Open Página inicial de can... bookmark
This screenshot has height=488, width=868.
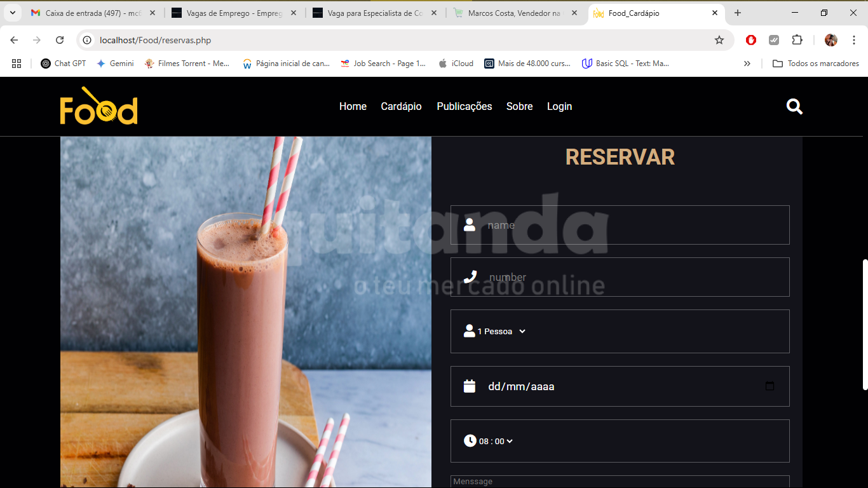tap(286, 64)
